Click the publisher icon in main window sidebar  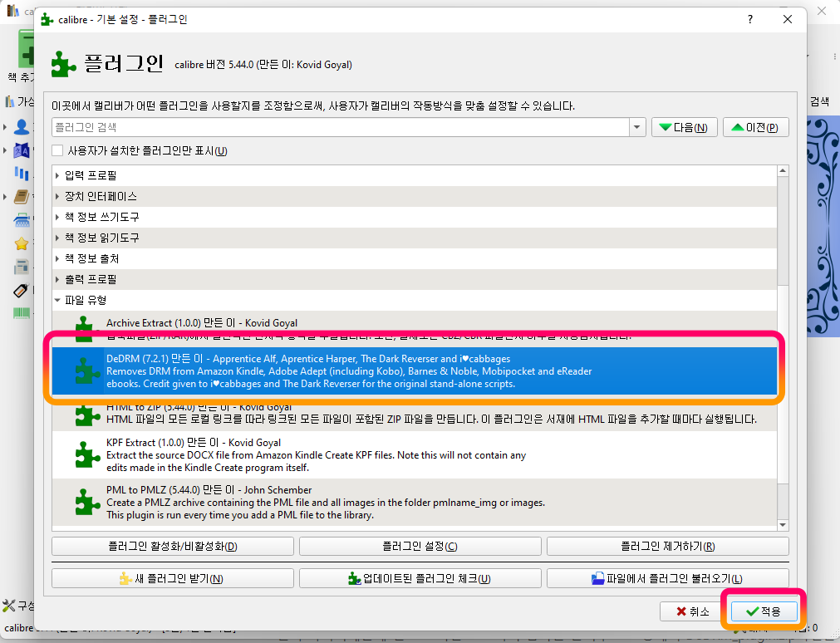tap(22, 219)
